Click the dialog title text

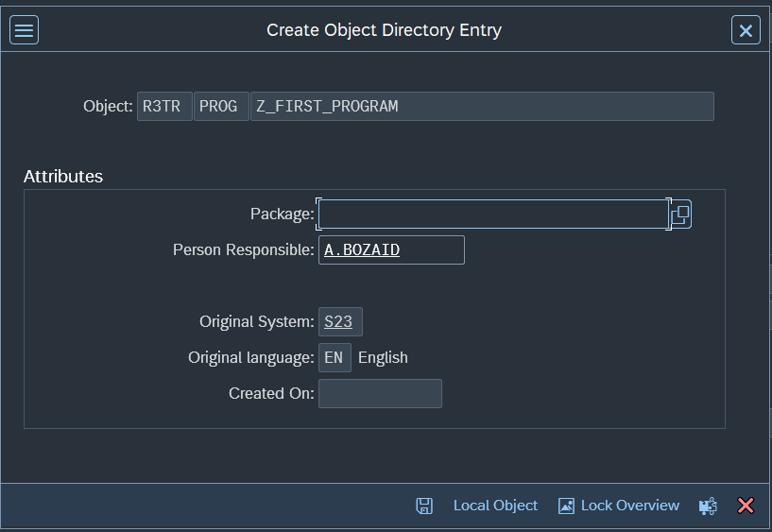384,30
